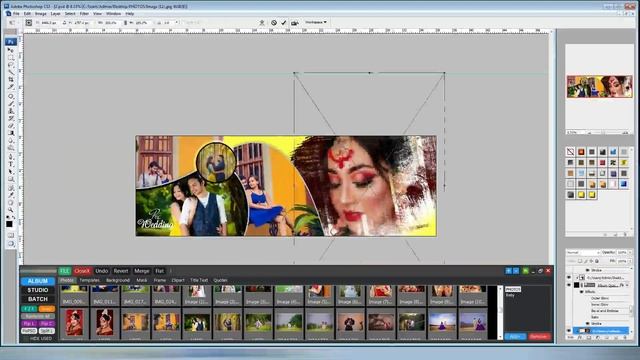Image resolution: width=640 pixels, height=360 pixels.
Task: Click the no-style icon in Styles panel
Action: click(x=571, y=152)
